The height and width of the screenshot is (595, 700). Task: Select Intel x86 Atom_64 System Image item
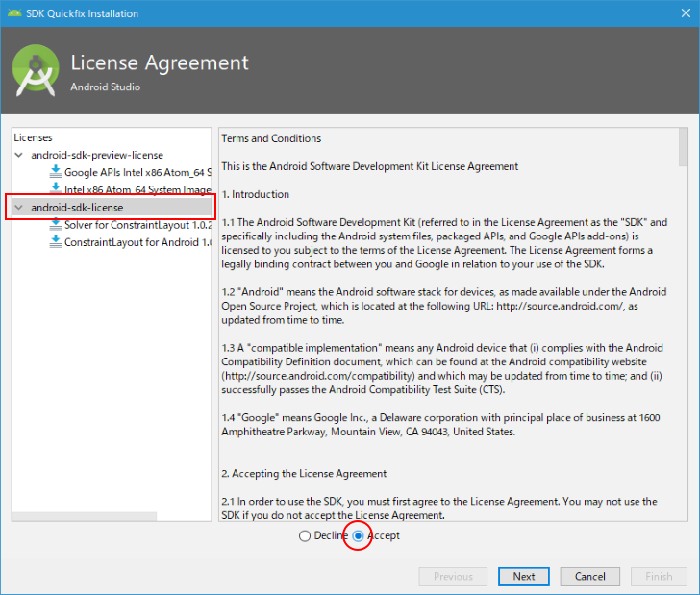[x=137, y=189]
